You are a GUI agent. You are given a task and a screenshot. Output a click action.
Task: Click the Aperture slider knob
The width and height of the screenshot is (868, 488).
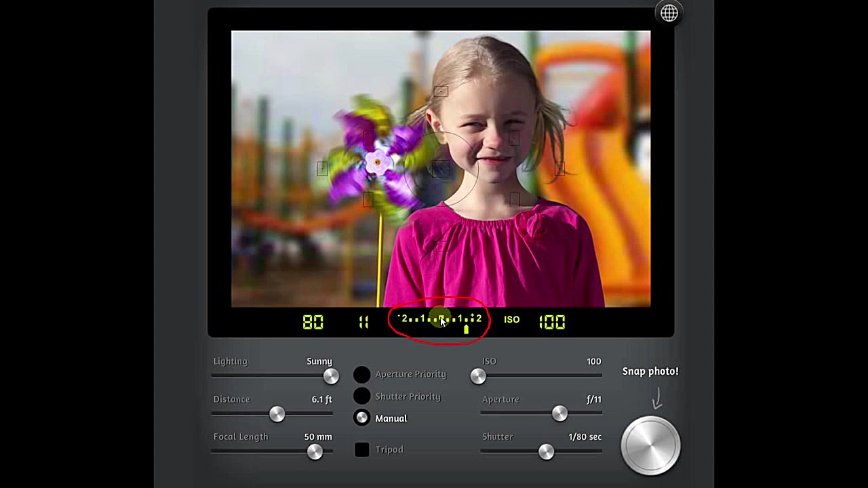[x=559, y=413]
